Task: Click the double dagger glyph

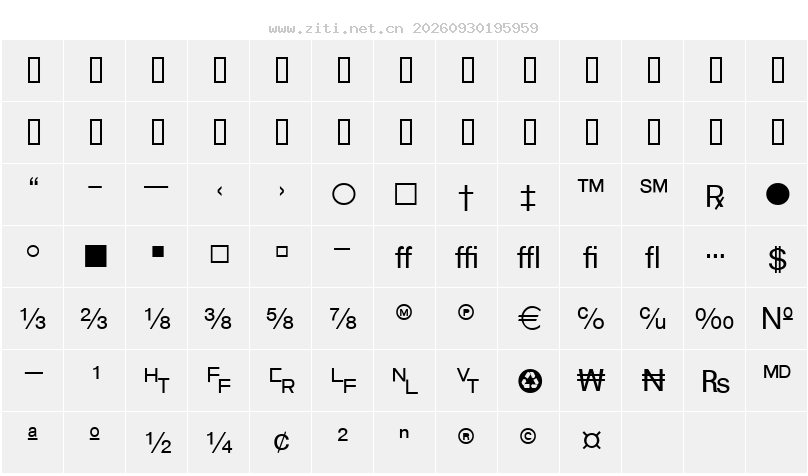Action: coord(528,198)
